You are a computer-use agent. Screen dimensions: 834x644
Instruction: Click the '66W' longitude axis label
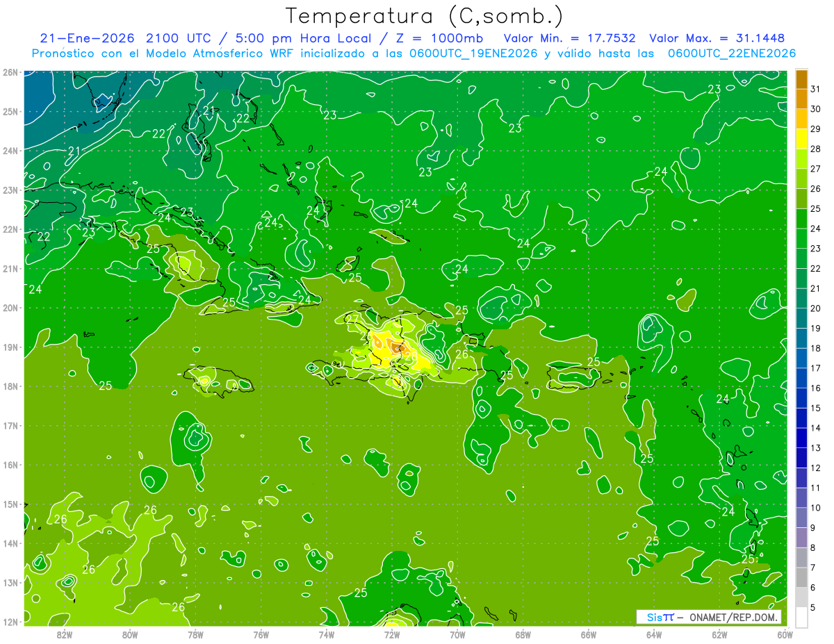coord(589,634)
